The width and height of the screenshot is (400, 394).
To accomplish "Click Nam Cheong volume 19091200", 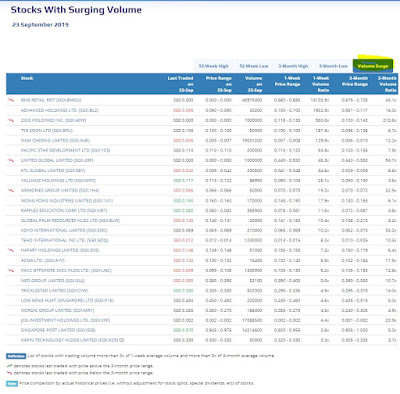I will [x=252, y=140].
